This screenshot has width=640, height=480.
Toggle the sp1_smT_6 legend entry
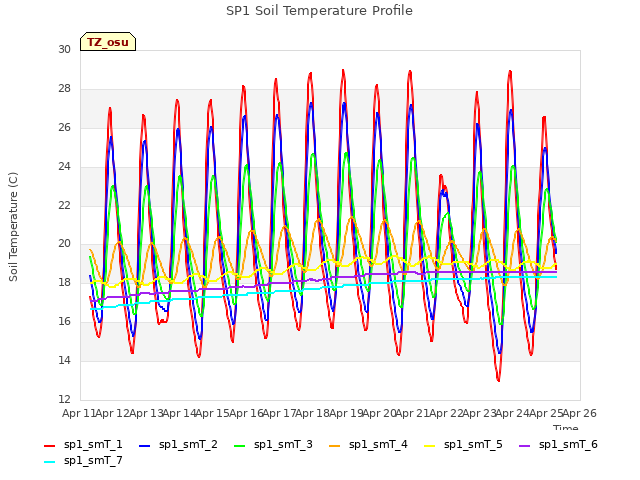click(558, 444)
